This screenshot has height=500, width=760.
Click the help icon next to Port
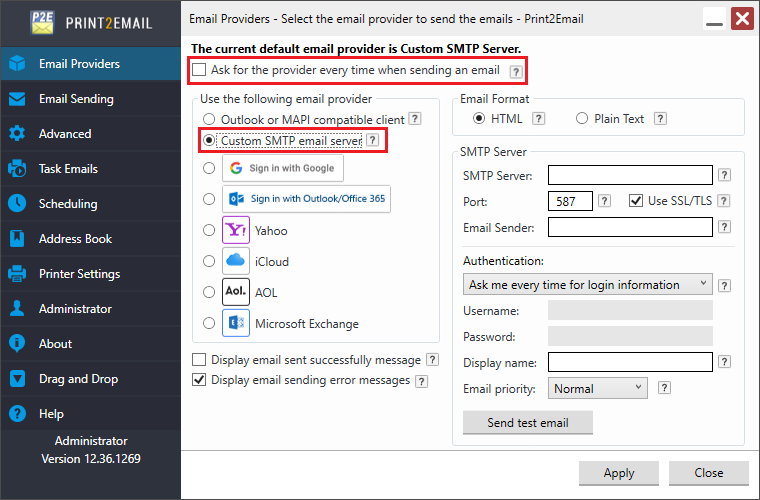pos(604,201)
